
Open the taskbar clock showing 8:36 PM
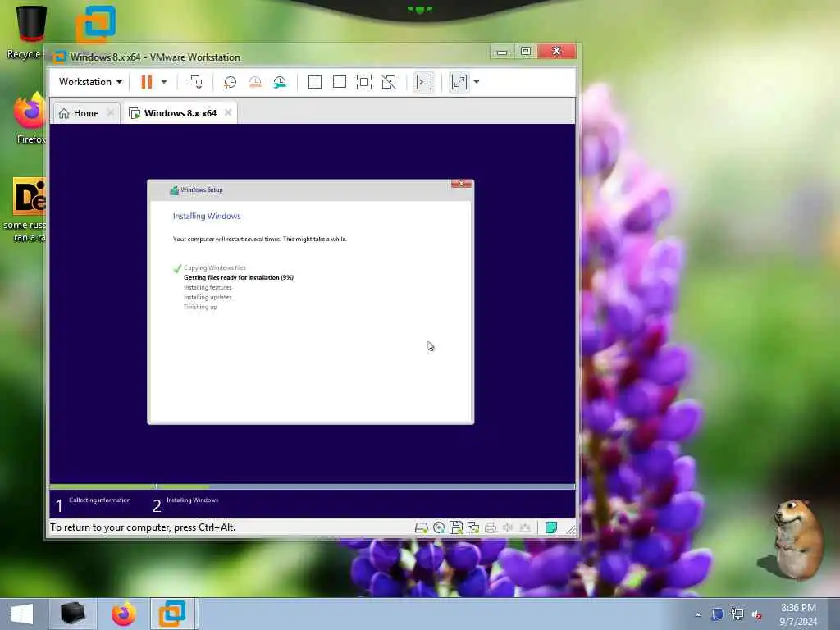tap(798, 614)
